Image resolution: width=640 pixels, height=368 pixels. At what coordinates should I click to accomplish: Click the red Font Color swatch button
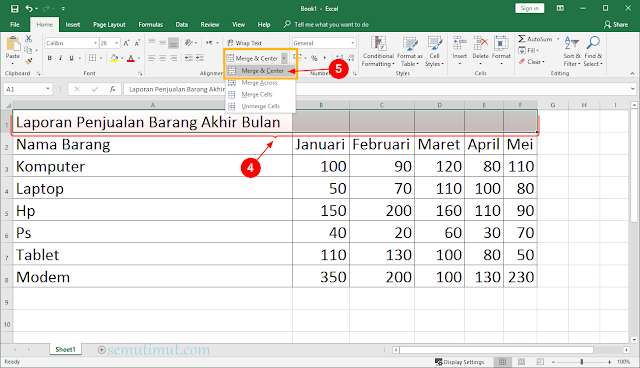click(131, 58)
